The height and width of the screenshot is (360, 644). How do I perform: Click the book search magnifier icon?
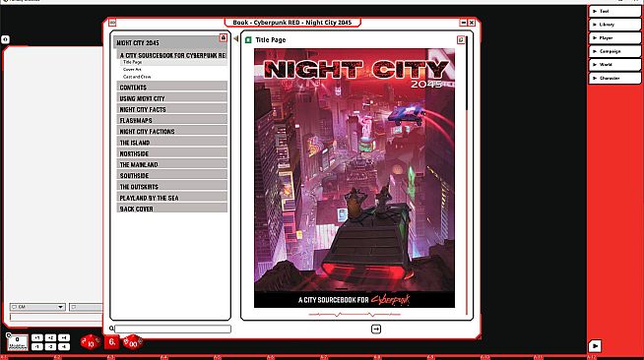pyautogui.click(x=111, y=329)
